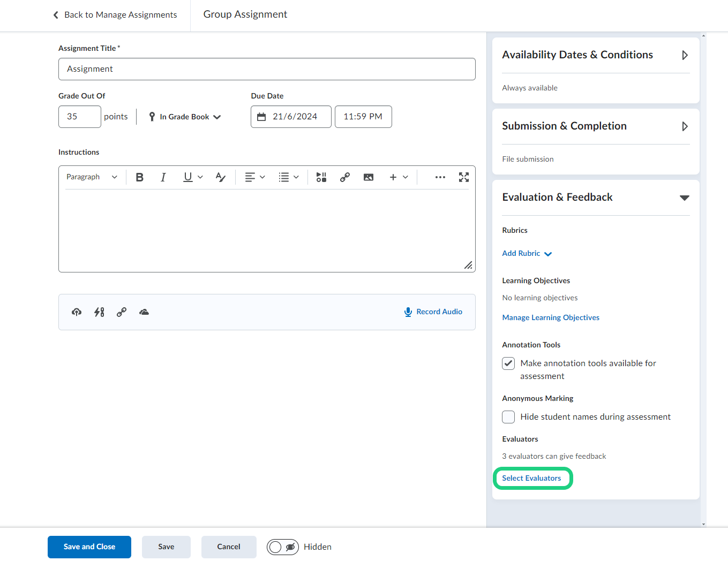Toggle the Hidden visibility switch

(x=283, y=547)
